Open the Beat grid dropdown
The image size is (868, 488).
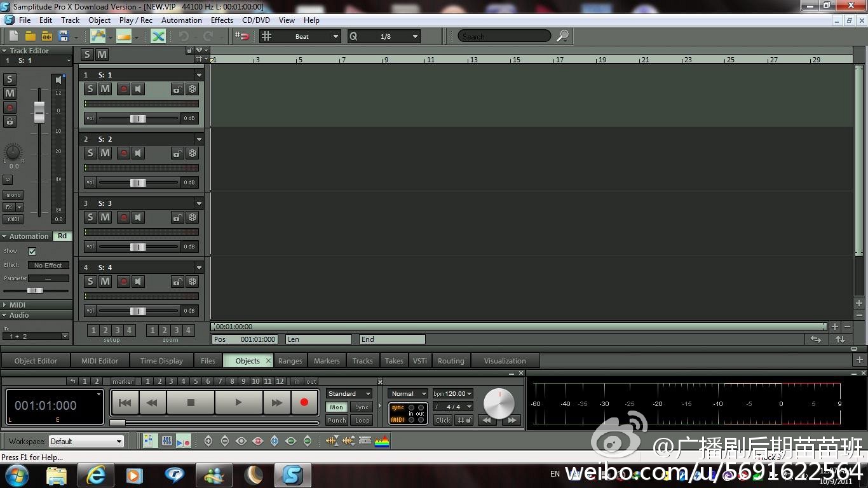[336, 36]
